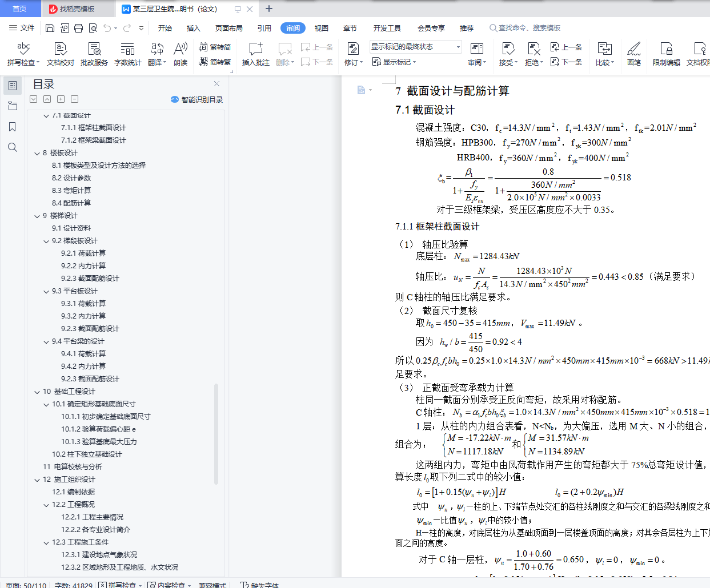Jump to 11 电算校核与分析 in outline

[73, 467]
